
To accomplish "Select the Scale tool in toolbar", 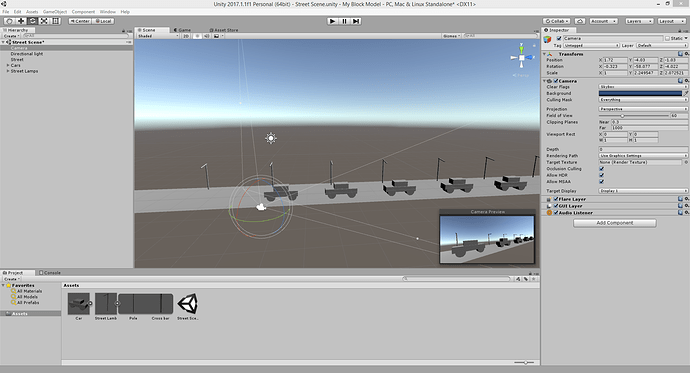I will tap(44, 21).
